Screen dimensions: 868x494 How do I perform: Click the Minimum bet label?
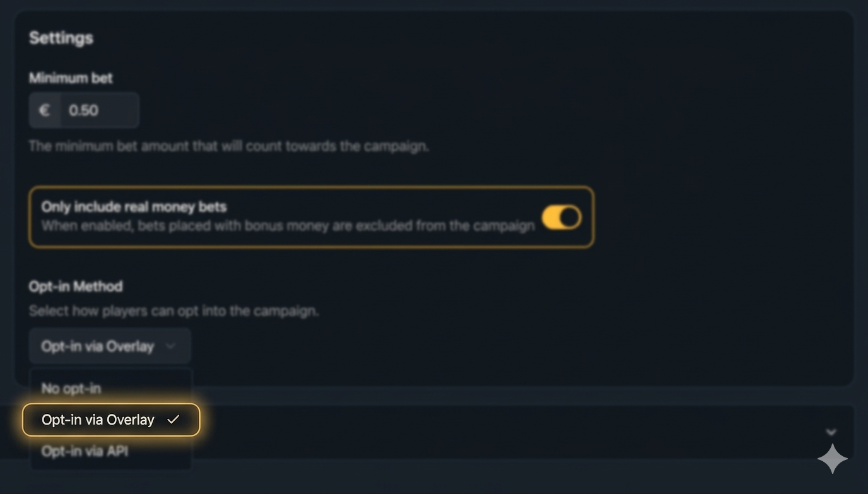pyautogui.click(x=71, y=78)
